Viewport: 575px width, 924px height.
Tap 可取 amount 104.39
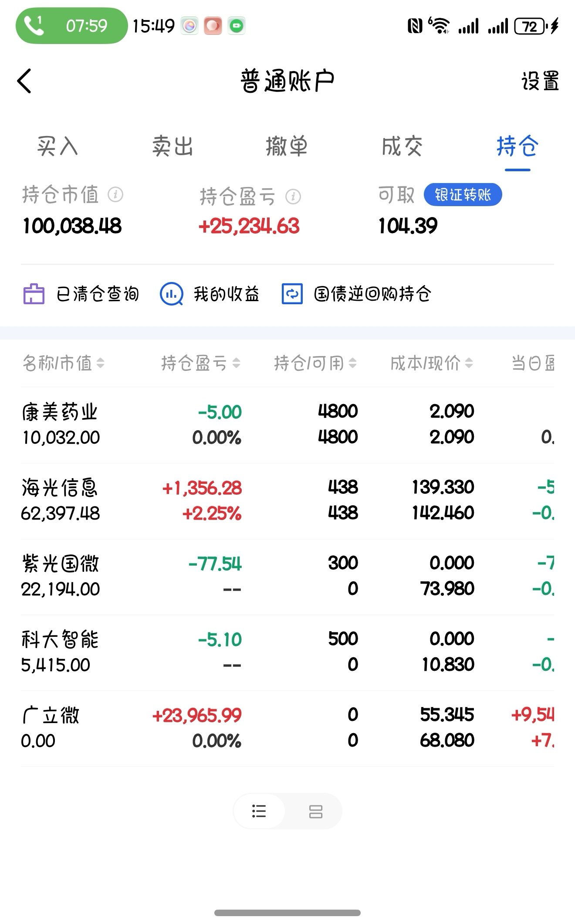tap(408, 226)
